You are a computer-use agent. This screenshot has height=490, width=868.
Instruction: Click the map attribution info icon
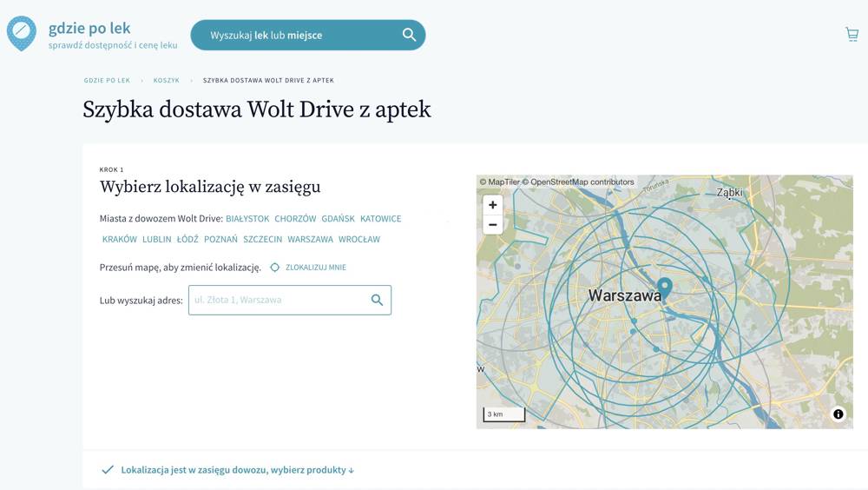[x=838, y=414]
